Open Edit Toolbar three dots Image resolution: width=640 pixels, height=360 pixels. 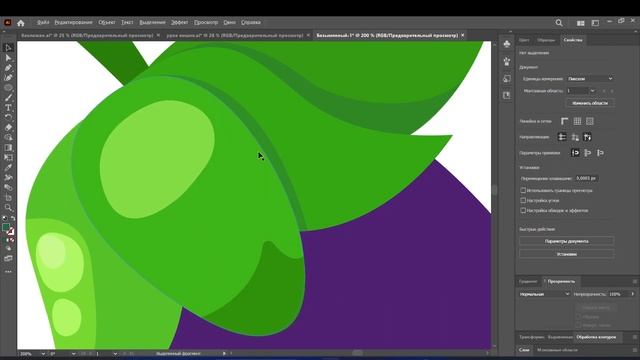(8, 271)
